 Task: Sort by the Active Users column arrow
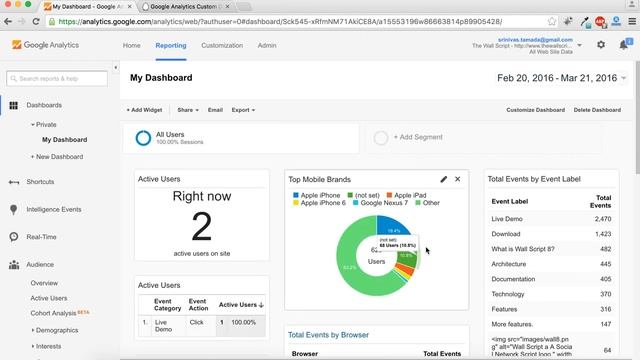coord(261,305)
